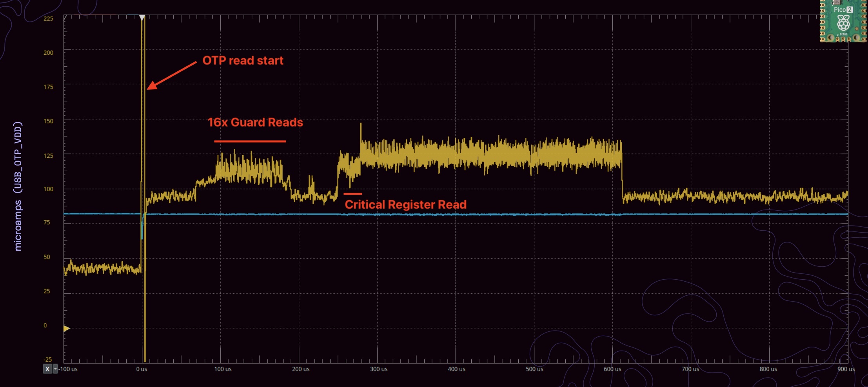Click the 225 label at top of vertical axis

[x=48, y=18]
